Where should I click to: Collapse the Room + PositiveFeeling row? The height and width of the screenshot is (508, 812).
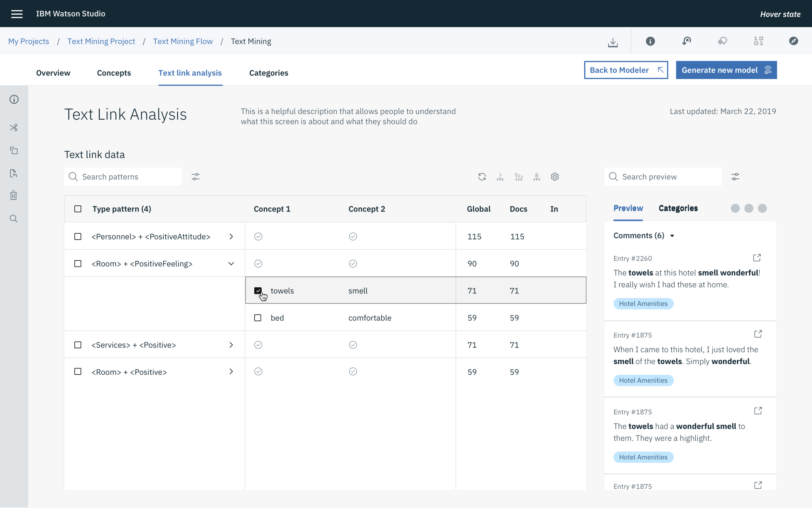coord(231,264)
